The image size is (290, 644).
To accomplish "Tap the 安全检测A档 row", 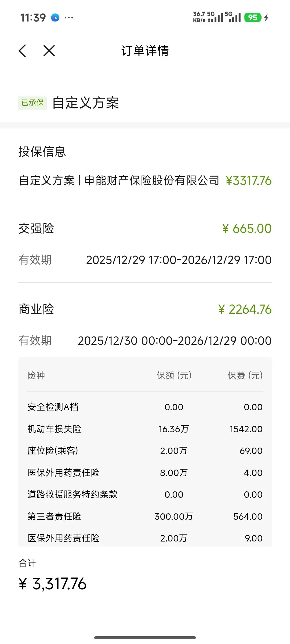I will pyautogui.click(x=145, y=407).
